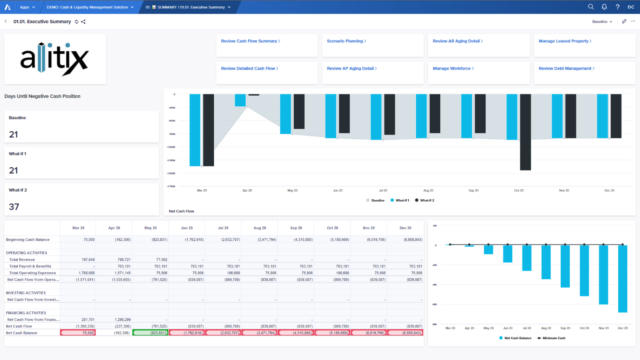Open the Scenario Planning link
Image resolution: width=640 pixels, height=360 pixels.
pyautogui.click(x=346, y=41)
